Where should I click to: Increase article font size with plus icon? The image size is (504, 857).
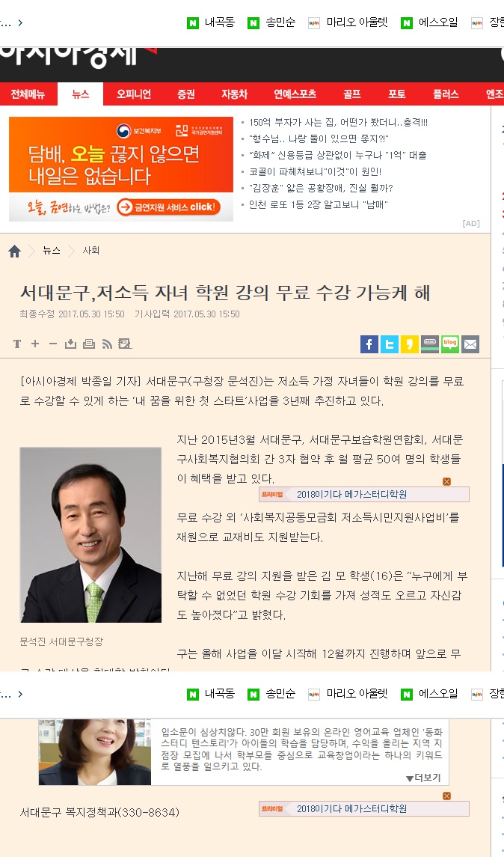click(x=35, y=344)
